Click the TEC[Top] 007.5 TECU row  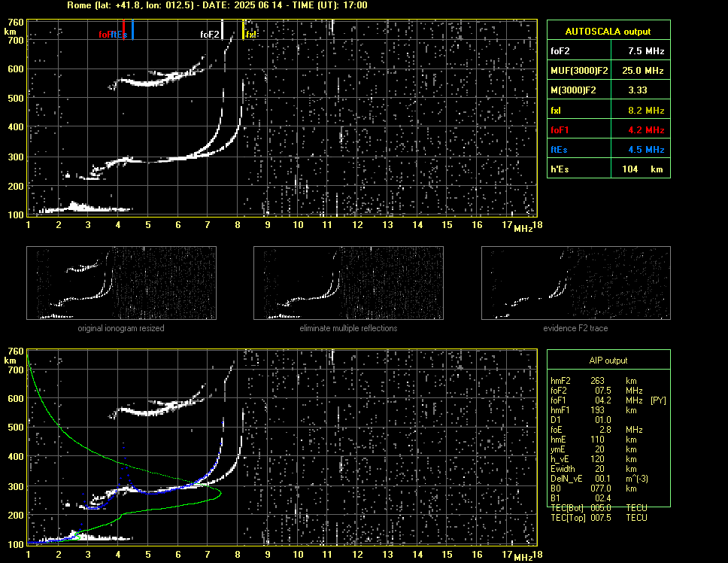[599, 518]
